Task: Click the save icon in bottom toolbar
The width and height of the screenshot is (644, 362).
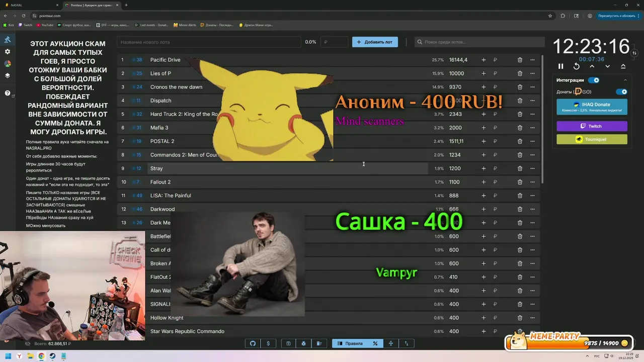Action: [x=288, y=343]
